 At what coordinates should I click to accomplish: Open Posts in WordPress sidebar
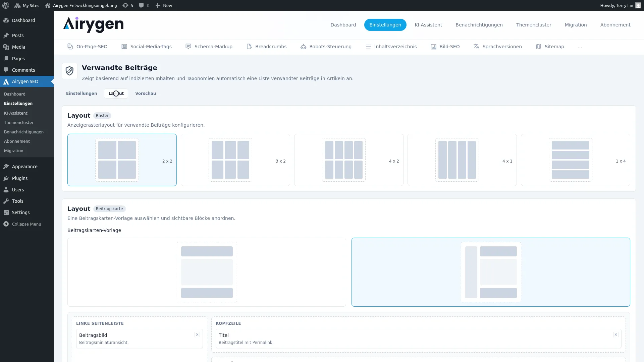point(27,36)
